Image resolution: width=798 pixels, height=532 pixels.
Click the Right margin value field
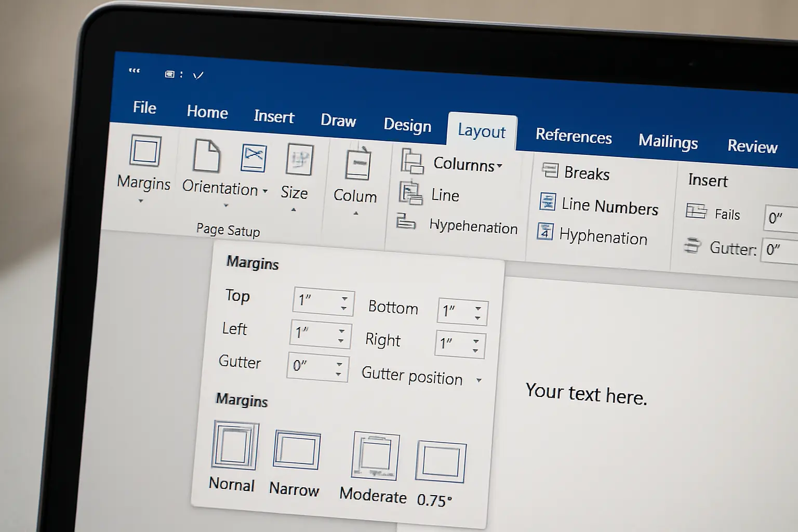460,344
